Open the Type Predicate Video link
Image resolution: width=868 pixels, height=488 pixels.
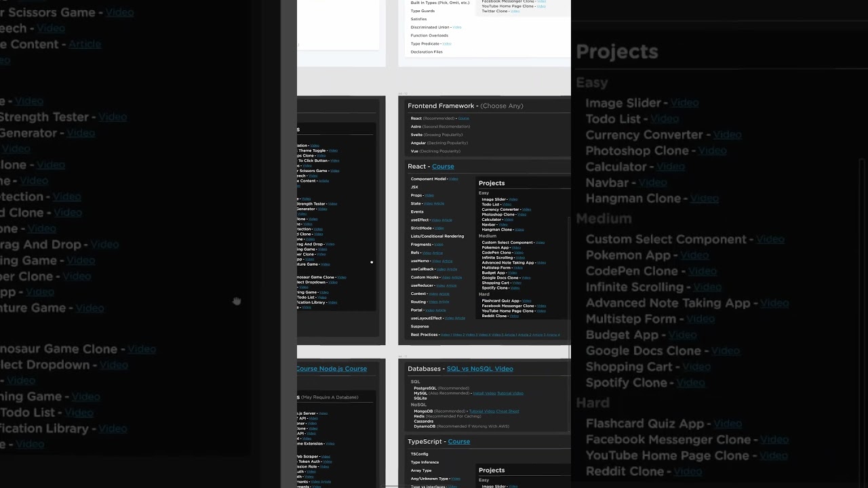click(446, 43)
